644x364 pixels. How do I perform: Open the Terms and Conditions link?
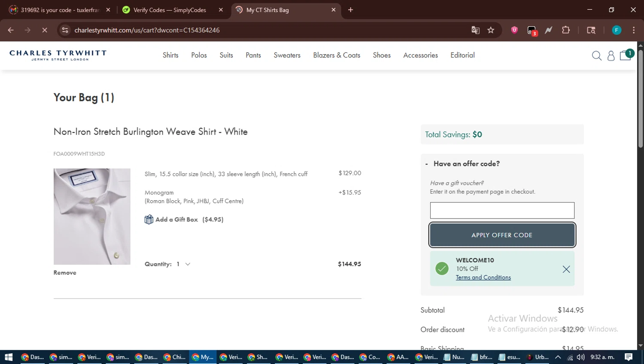coord(483,278)
